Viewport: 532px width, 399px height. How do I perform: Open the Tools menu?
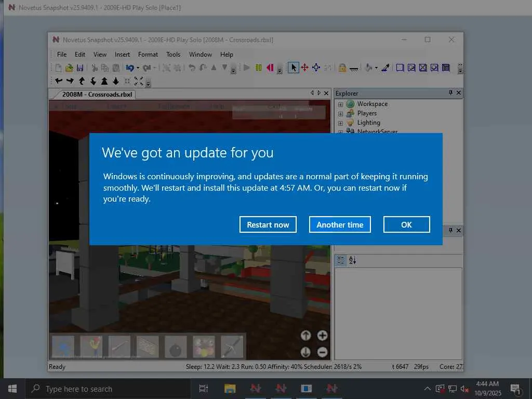click(173, 54)
